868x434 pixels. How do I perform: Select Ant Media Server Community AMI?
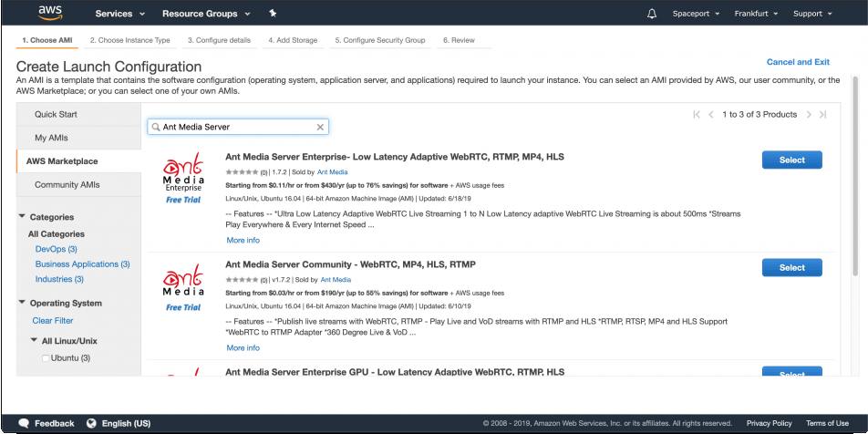tap(791, 267)
